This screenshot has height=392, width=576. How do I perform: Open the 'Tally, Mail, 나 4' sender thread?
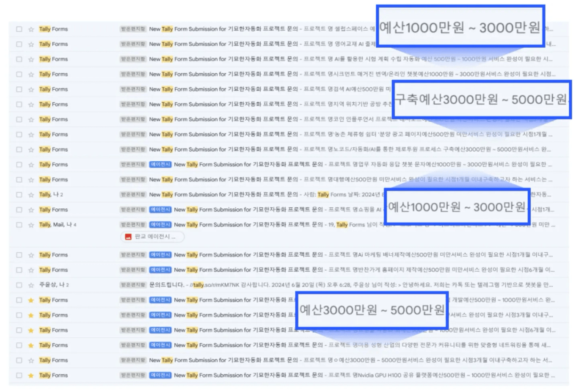coord(58,225)
